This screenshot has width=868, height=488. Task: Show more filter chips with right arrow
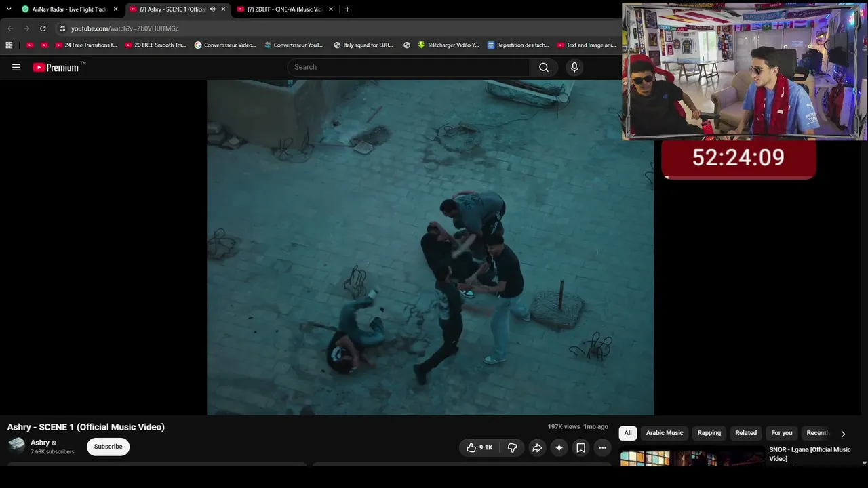(843, 434)
